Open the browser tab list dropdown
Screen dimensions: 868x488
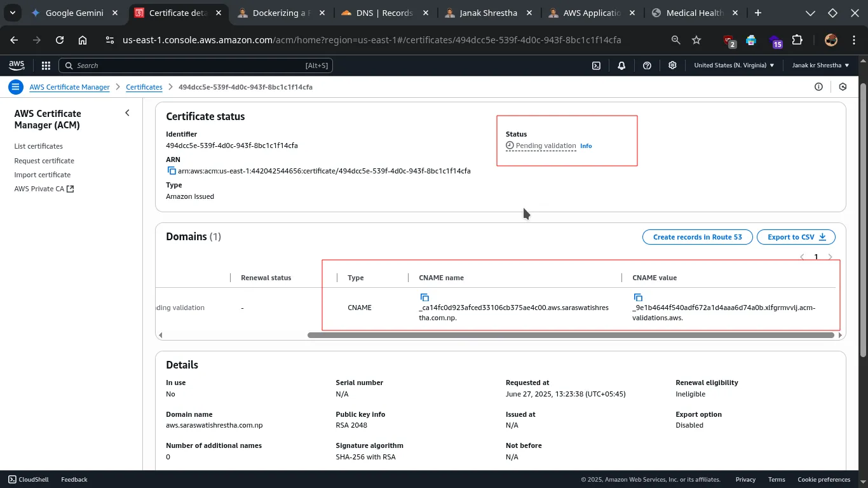[x=12, y=13]
